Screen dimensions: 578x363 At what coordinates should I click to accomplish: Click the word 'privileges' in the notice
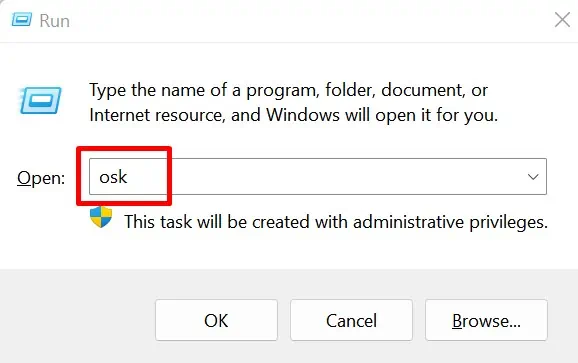[508, 223]
